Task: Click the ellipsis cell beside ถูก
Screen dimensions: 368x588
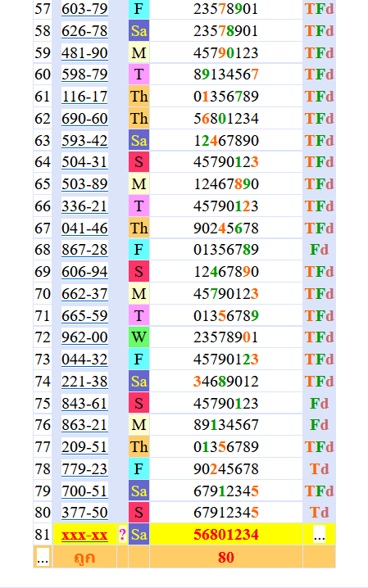Action: [43, 557]
